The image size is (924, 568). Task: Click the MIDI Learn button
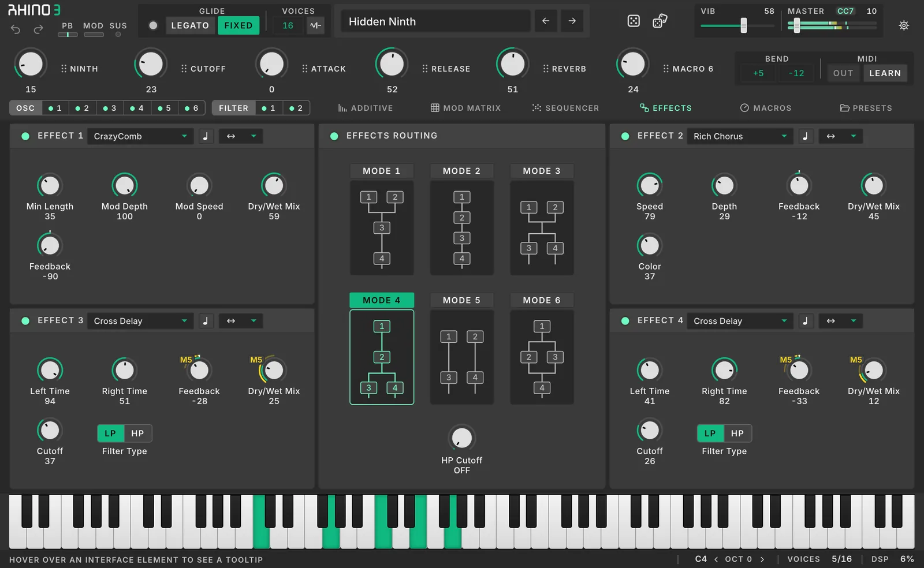(885, 73)
